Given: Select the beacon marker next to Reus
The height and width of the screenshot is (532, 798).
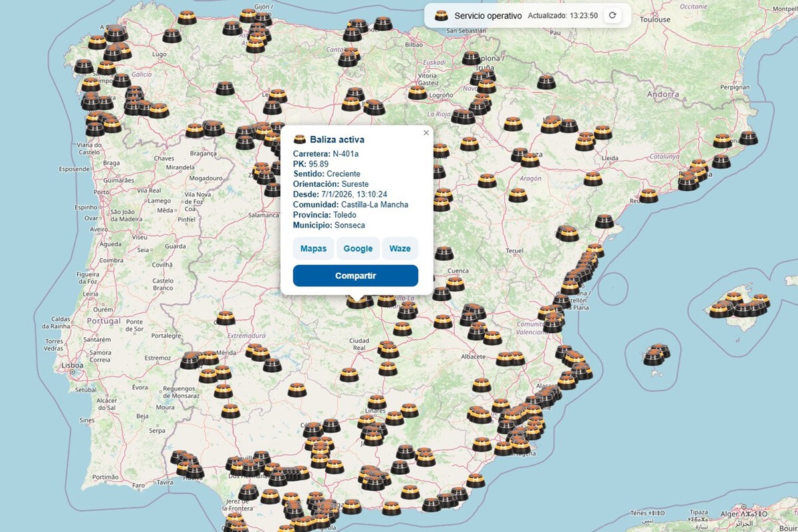Looking at the screenshot, I should coord(648,196).
